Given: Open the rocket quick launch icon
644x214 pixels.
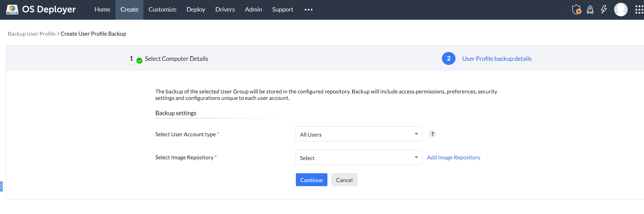Looking at the screenshot, I should 590,10.
